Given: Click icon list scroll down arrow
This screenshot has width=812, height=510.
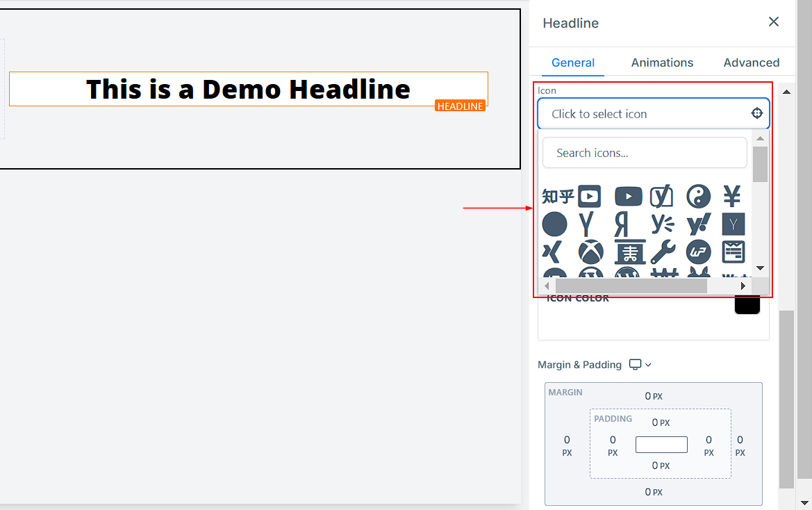Looking at the screenshot, I should pos(760,268).
